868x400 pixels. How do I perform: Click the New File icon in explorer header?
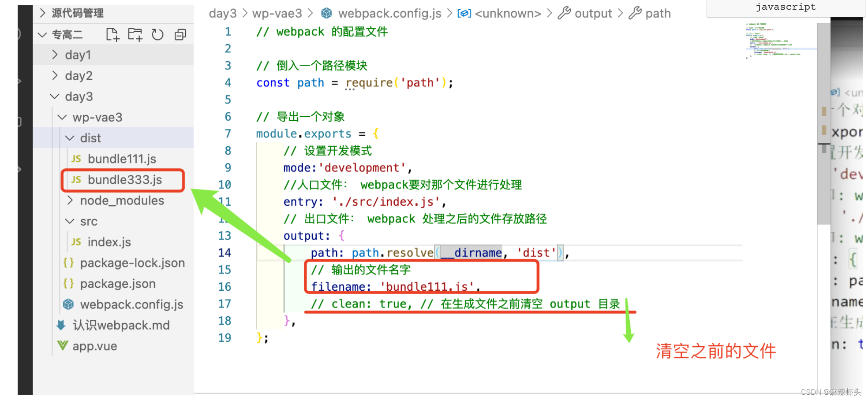(112, 34)
